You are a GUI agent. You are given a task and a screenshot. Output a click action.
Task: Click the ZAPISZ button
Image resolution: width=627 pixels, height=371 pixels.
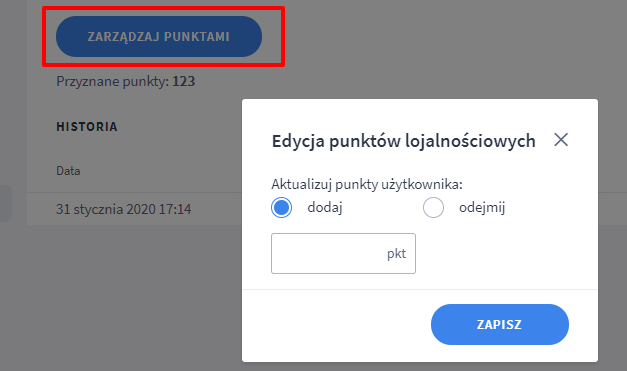pyautogui.click(x=500, y=324)
